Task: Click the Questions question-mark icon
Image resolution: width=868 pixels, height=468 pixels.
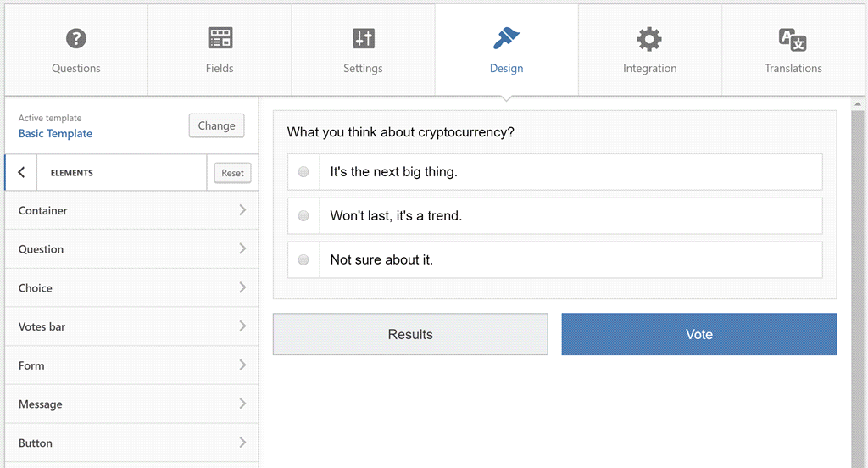Action: click(75, 39)
